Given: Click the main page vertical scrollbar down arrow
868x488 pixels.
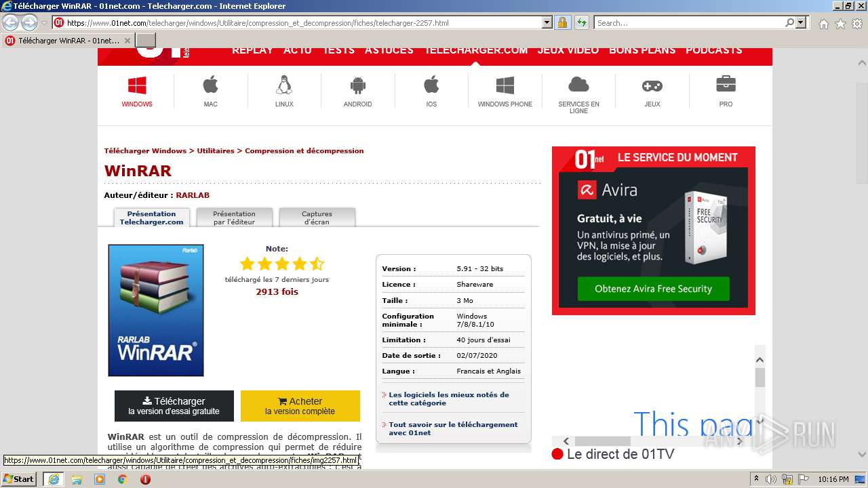Looking at the screenshot, I should [862, 455].
